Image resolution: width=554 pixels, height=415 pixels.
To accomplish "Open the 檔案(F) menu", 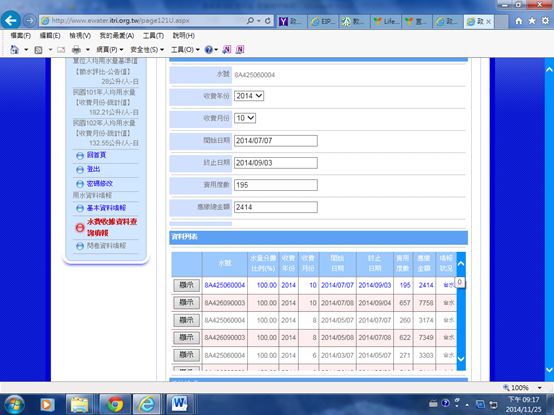I will [x=20, y=36].
